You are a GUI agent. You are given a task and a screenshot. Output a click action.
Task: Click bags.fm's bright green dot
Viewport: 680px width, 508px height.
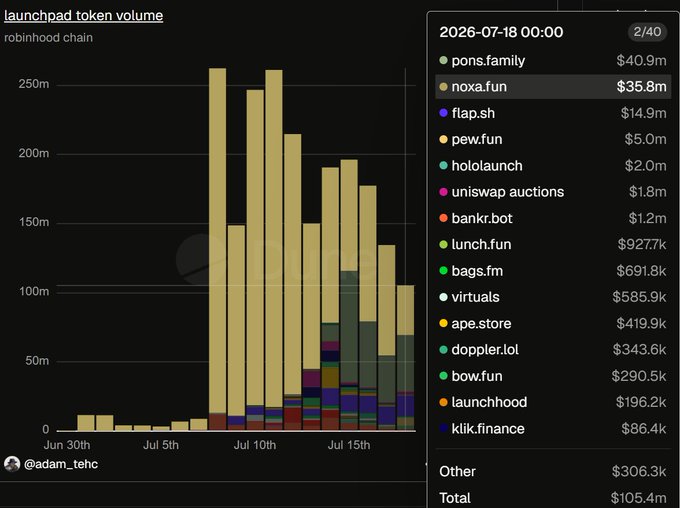(x=443, y=271)
